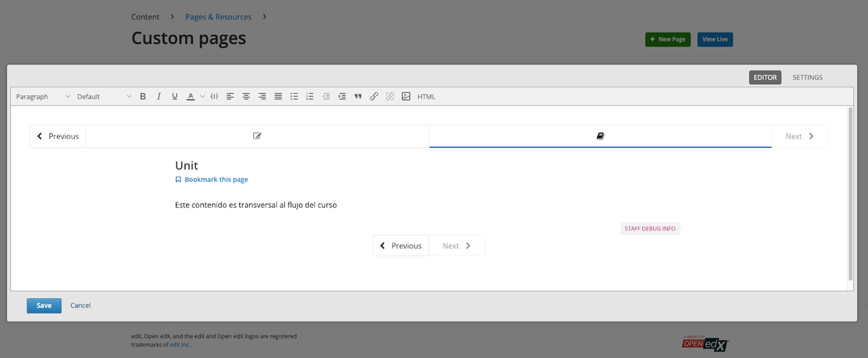Apply underline formatting
Viewport: 868px width, 358px height.
coord(175,96)
